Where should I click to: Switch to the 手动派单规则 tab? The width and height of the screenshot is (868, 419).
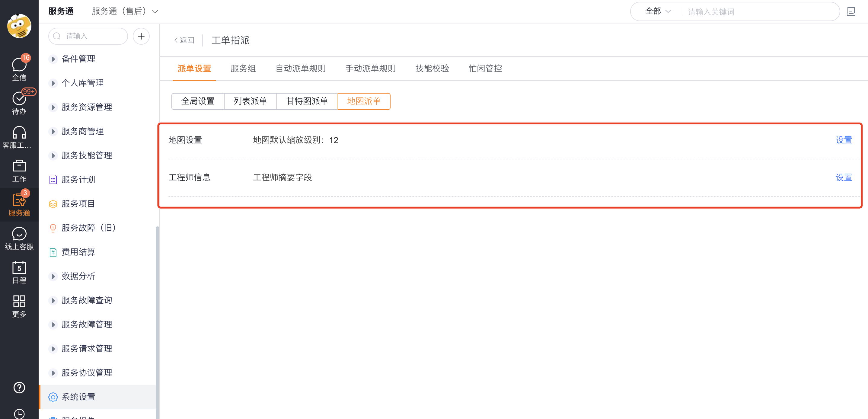[x=370, y=69]
